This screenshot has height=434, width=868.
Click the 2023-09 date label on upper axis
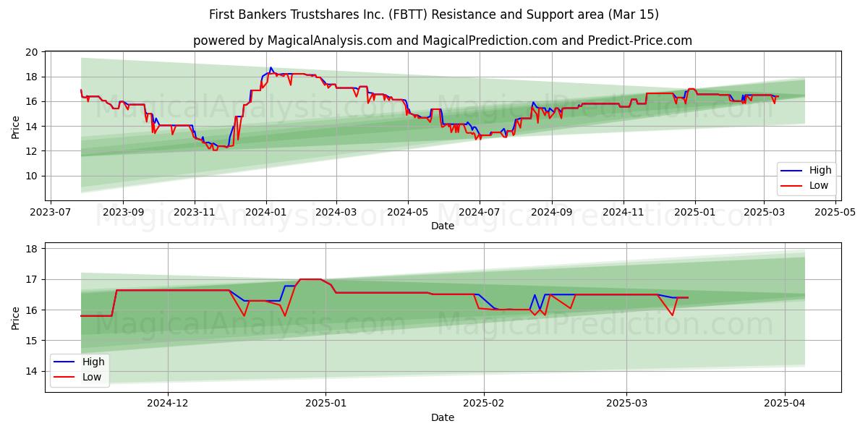tap(122, 213)
